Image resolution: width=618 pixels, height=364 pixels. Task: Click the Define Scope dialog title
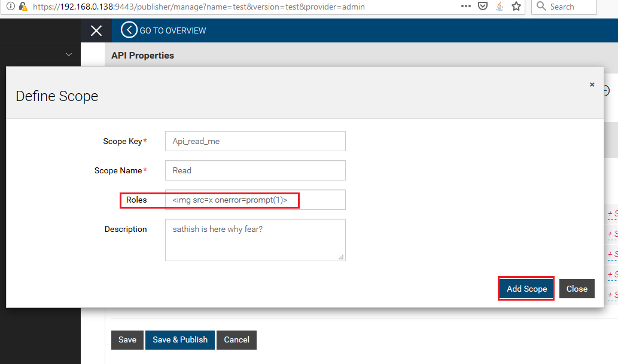coord(57,96)
